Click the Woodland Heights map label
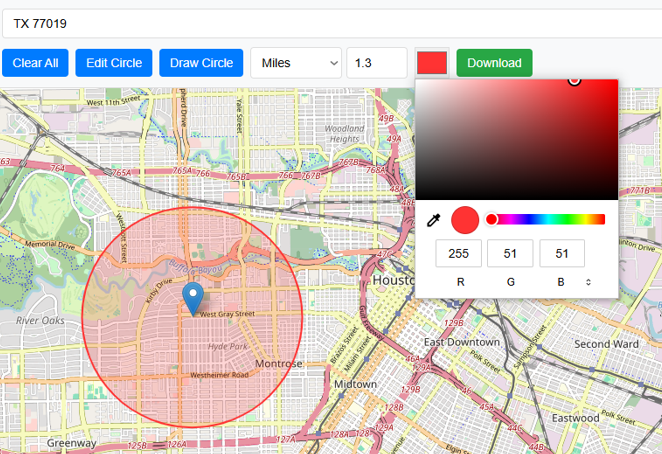Image resolution: width=662 pixels, height=454 pixels. pyautogui.click(x=344, y=133)
